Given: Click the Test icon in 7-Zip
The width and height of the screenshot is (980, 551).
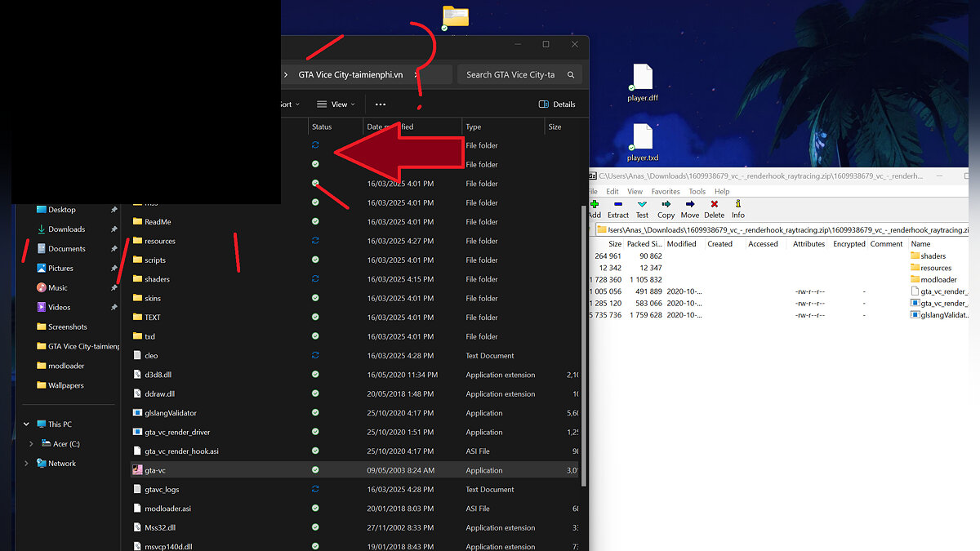Looking at the screenshot, I should click(642, 204).
